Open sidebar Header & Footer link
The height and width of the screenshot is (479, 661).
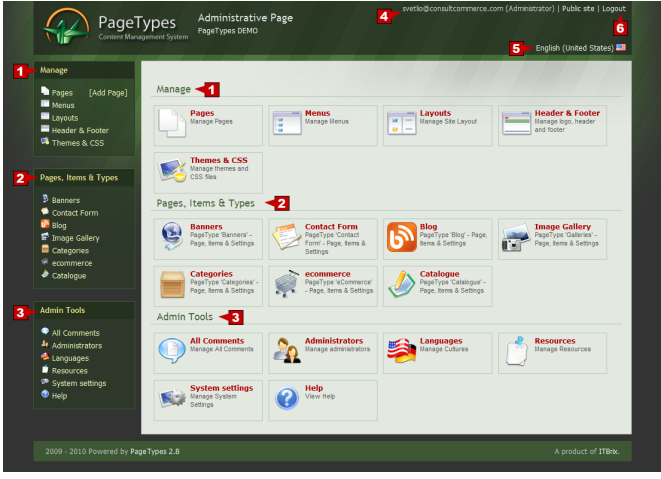coord(80,131)
